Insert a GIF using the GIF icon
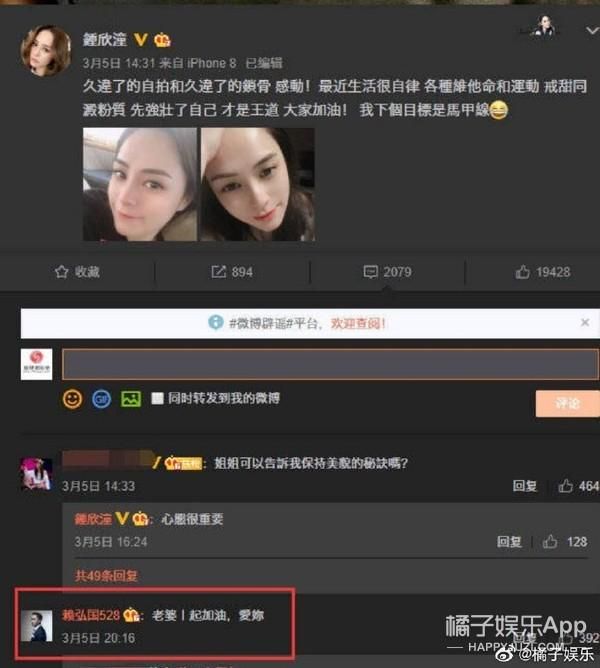The image size is (600, 668). click(x=101, y=399)
